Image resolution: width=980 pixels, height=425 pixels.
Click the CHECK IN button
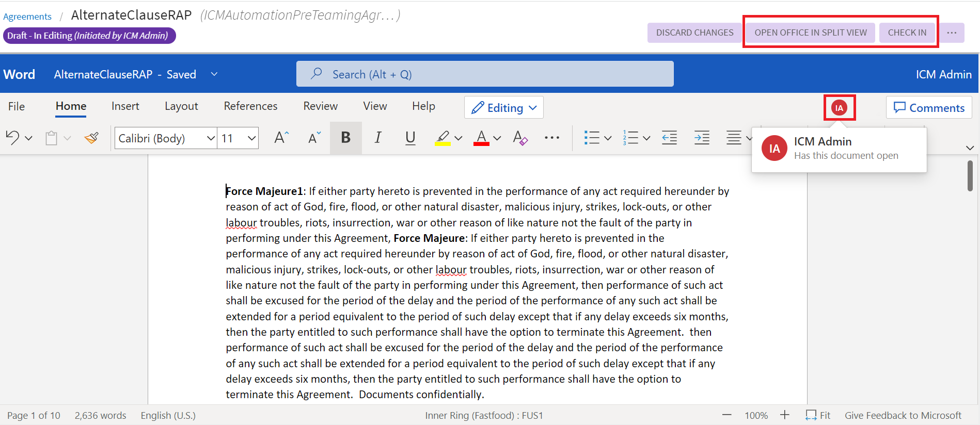[907, 32]
